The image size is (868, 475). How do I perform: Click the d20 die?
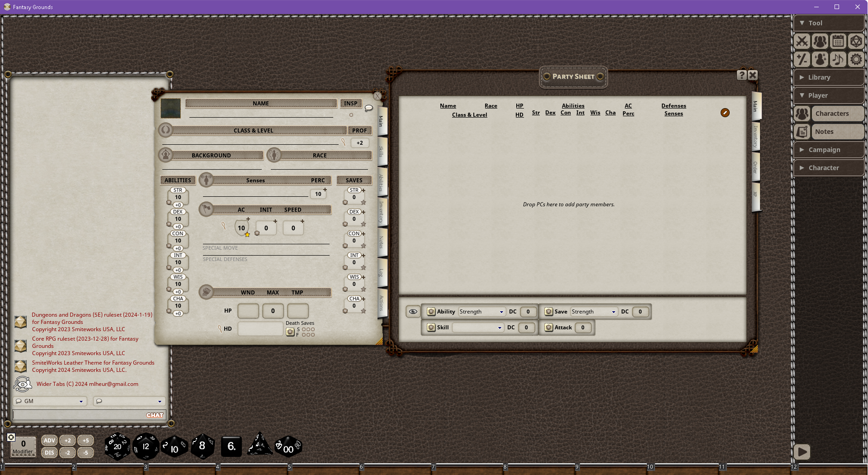pos(118,446)
